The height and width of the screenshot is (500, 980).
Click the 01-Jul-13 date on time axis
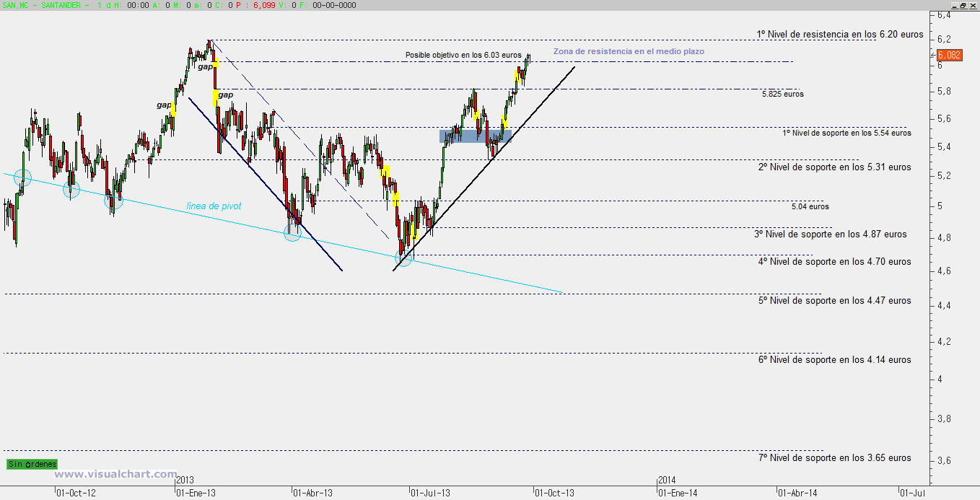click(431, 494)
